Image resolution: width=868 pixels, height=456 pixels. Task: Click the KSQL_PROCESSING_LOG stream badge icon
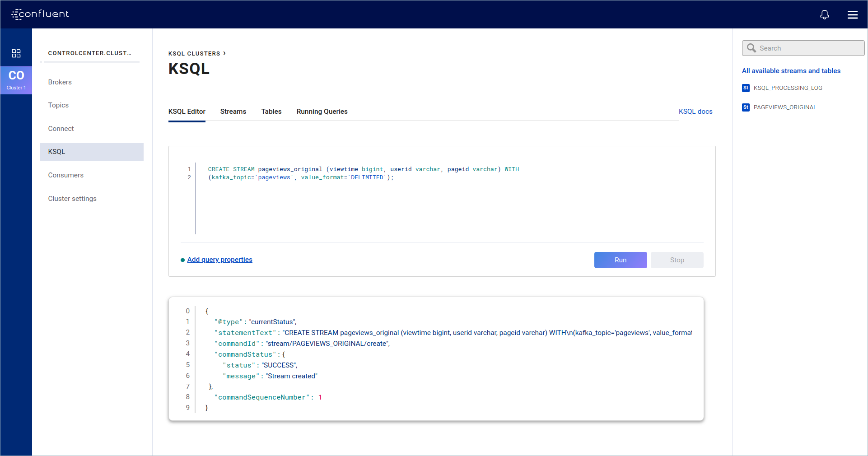pos(746,88)
